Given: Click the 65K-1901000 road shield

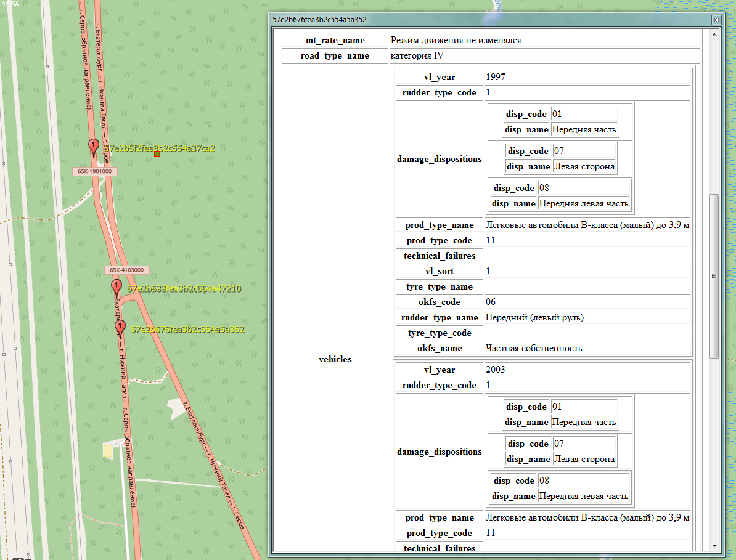Looking at the screenshot, I should [95, 171].
